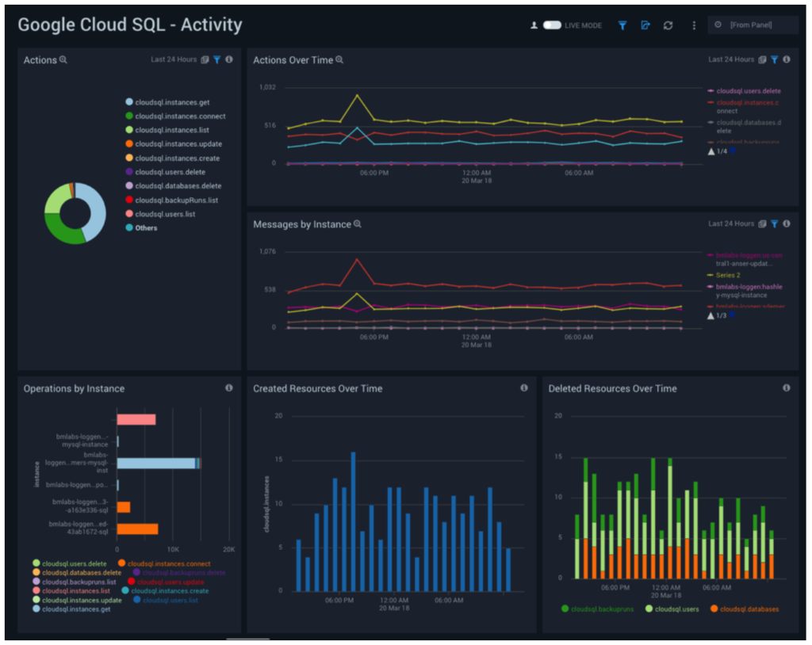Click the Operations by Instance panel title
812x645 pixels.
(x=74, y=389)
